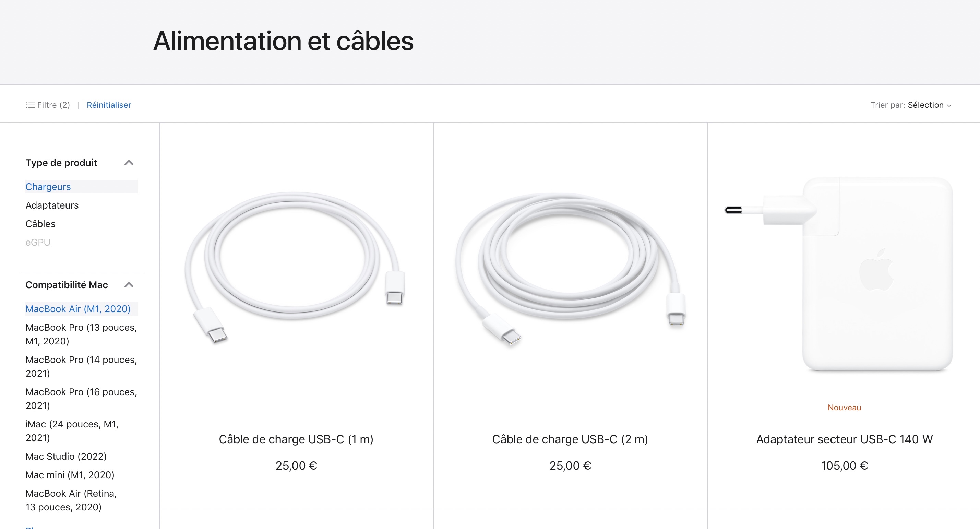Screen dimensions: 980x529
Task: Deselect the Chargeurs filter
Action: point(48,187)
